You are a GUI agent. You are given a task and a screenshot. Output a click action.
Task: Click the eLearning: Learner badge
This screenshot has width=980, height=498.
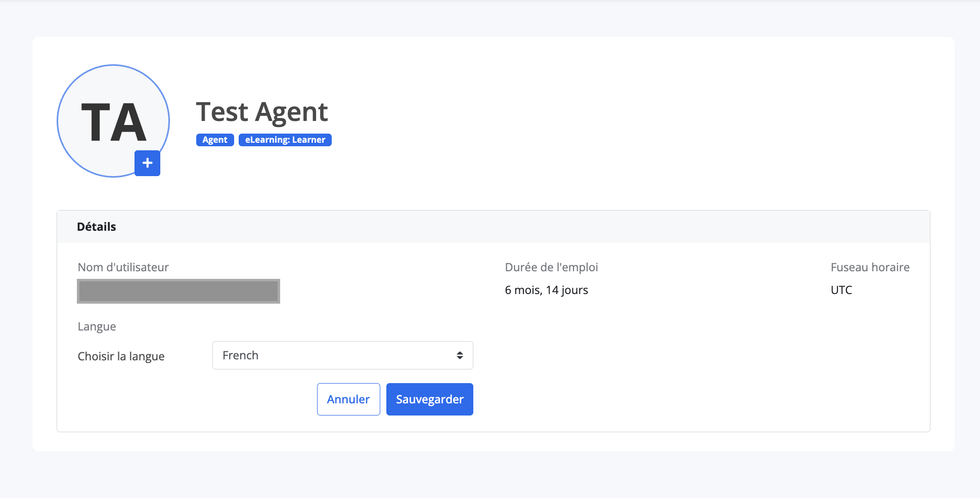click(285, 140)
